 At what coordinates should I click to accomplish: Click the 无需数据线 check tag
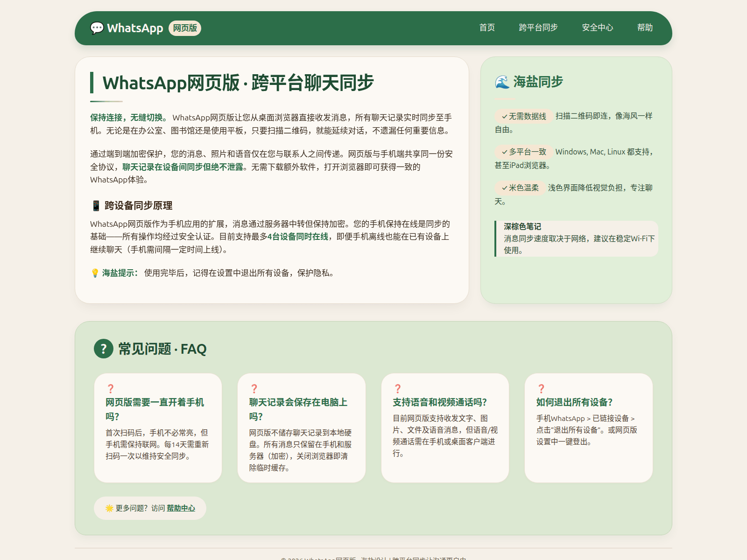click(524, 116)
